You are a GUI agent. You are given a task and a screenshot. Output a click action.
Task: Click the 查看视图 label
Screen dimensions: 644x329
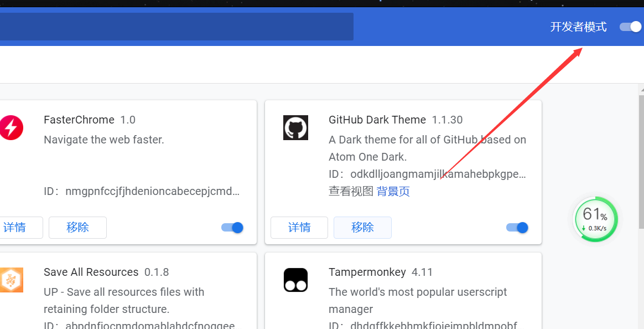(x=351, y=191)
